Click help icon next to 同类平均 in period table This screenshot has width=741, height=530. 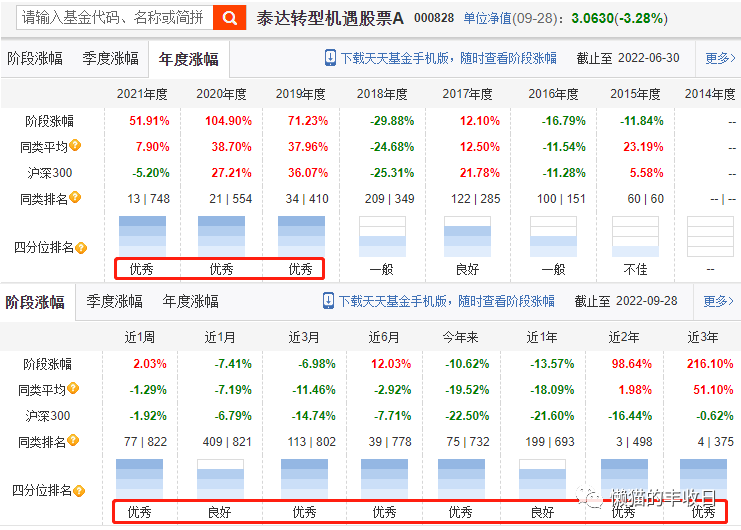point(73,389)
